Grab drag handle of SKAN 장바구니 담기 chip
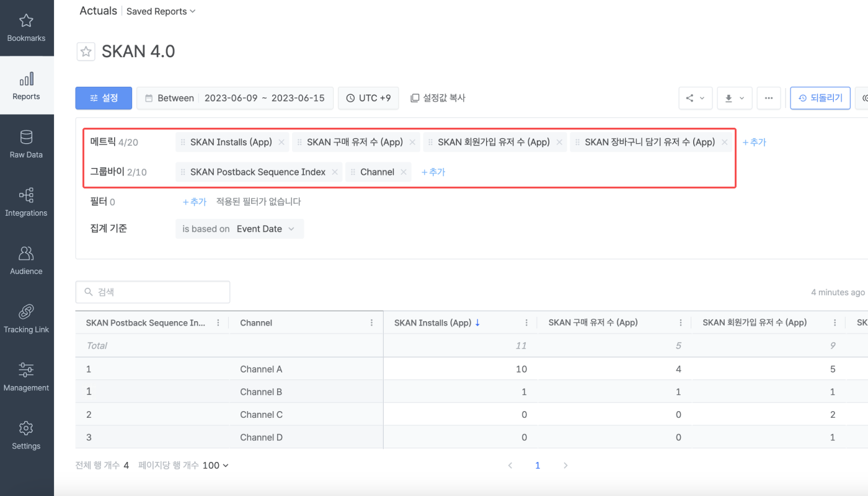868x496 pixels. coord(577,142)
